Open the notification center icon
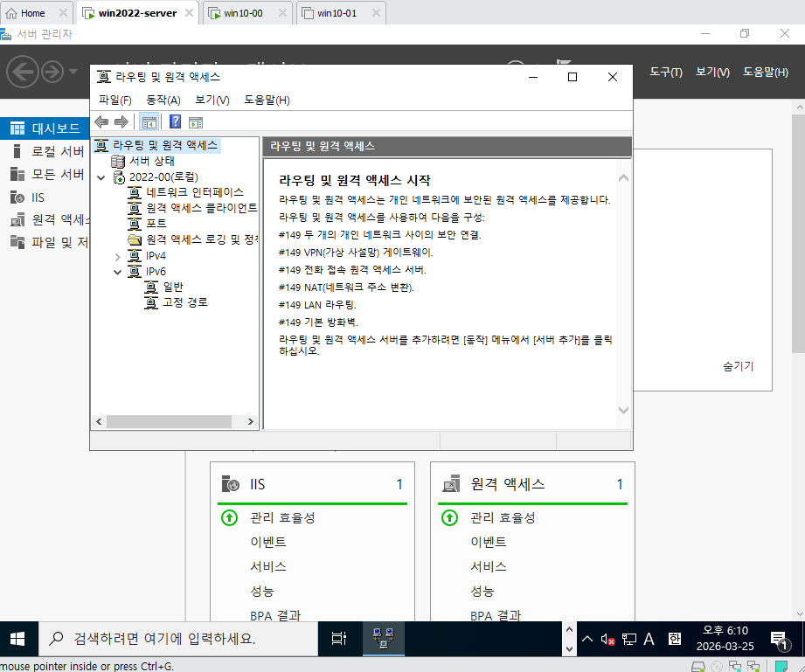Image resolution: width=805 pixels, height=672 pixels. coord(780,641)
